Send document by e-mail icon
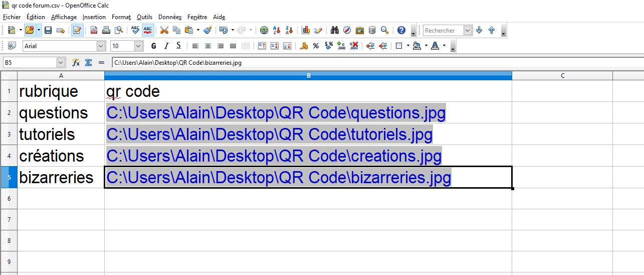This screenshot has height=275, width=644. point(61,30)
